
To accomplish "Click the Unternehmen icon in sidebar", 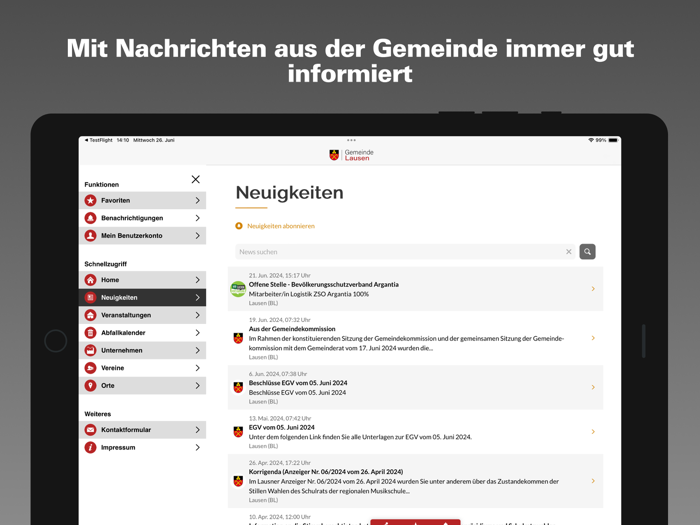I will [x=91, y=350].
